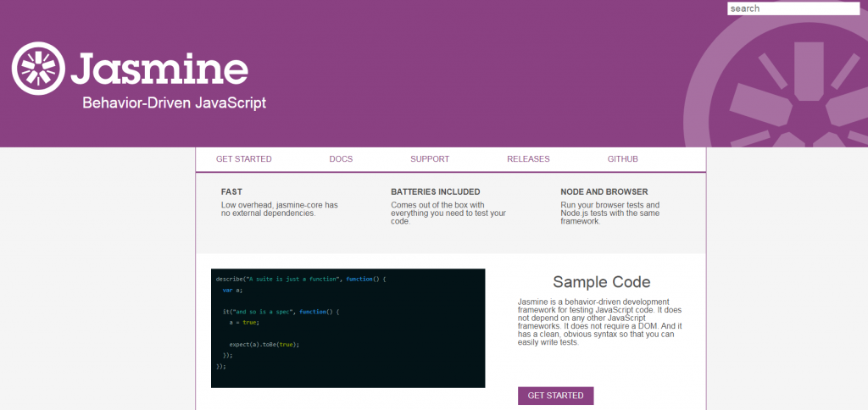Image resolution: width=868 pixels, height=410 pixels.
Task: Click the FAST feature heading
Action: point(231,192)
